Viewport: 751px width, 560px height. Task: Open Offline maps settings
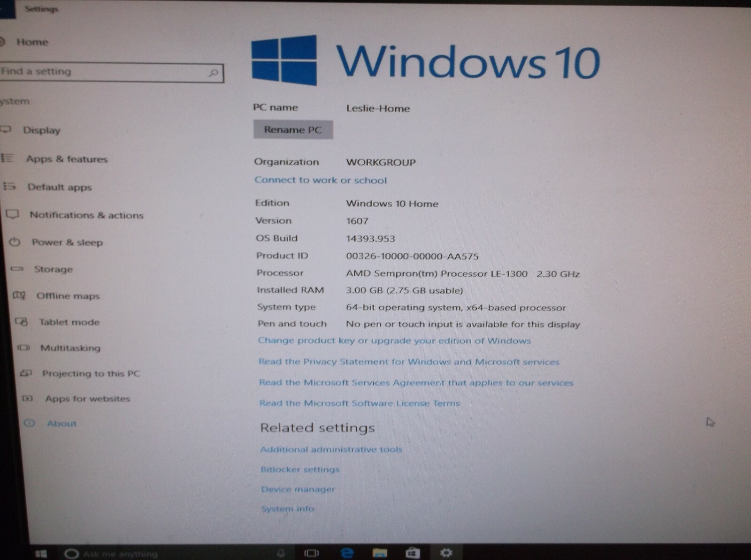(x=68, y=296)
